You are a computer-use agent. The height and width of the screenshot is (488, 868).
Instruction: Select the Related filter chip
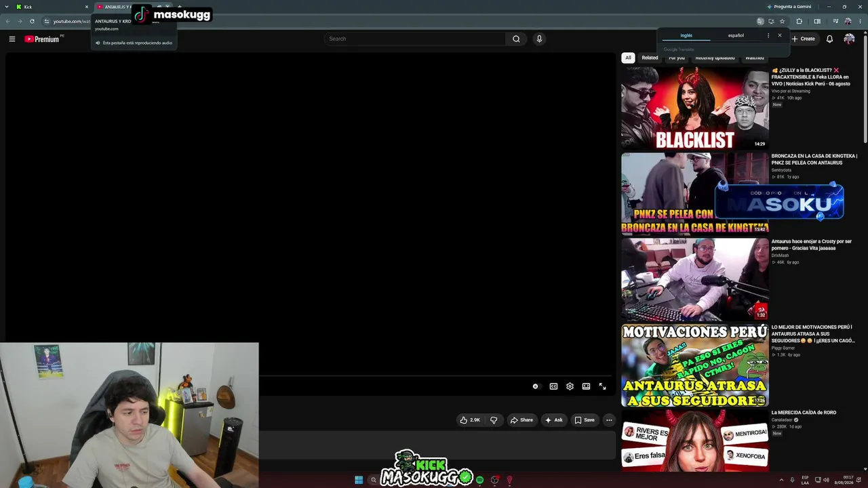click(650, 58)
